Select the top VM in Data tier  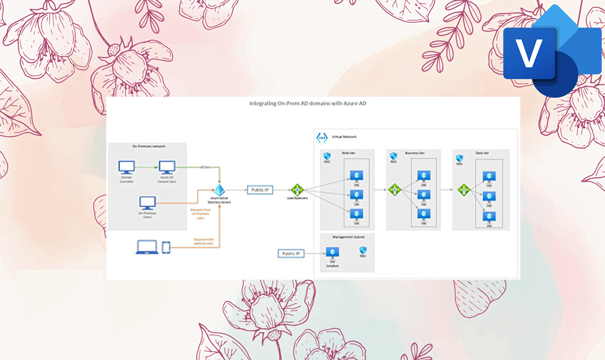[489, 177]
